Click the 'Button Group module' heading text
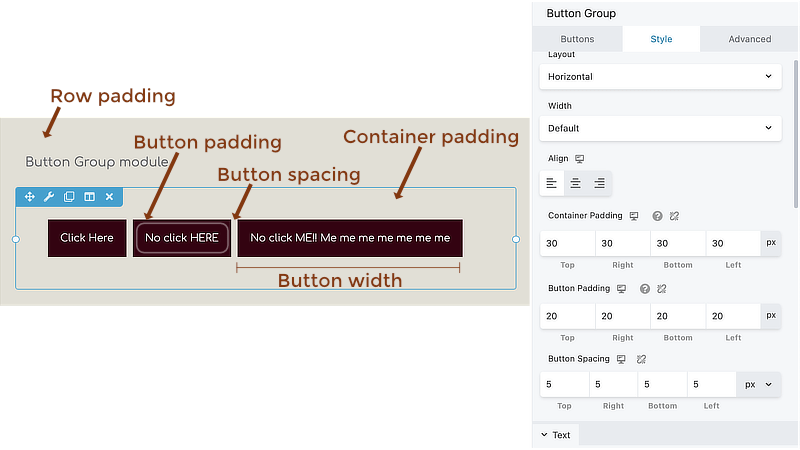Screen dimensions: 800x450 point(97,162)
